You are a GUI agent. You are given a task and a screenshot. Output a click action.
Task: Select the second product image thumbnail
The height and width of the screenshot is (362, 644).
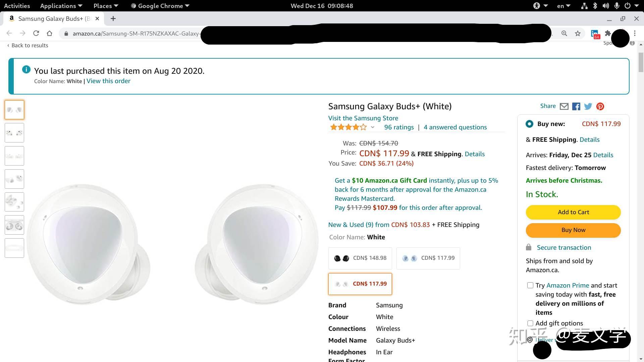14,133
